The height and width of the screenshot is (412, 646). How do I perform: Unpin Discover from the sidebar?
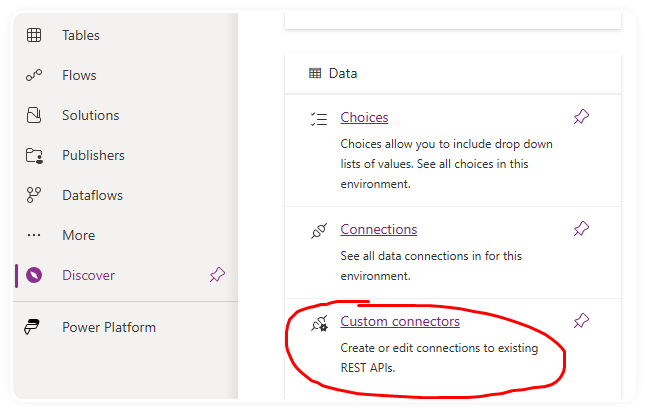coord(217,275)
